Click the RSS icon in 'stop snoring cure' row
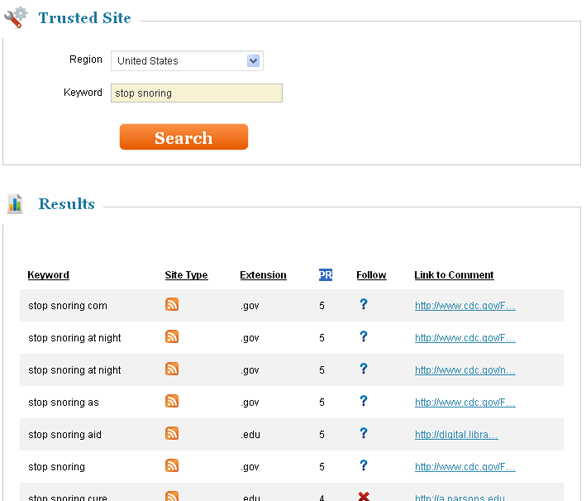 pos(172,496)
